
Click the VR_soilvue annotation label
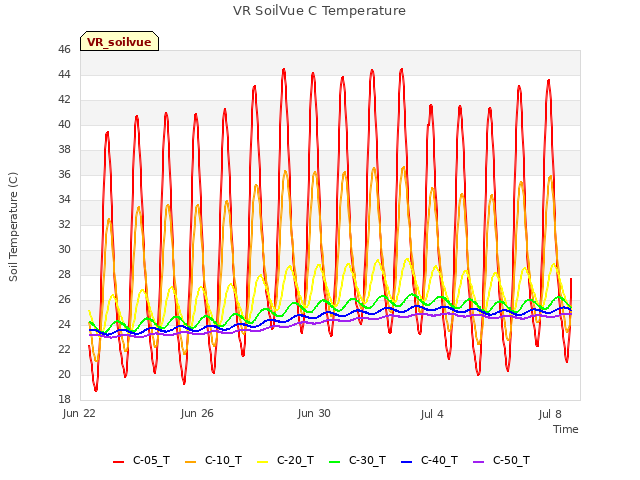119,42
